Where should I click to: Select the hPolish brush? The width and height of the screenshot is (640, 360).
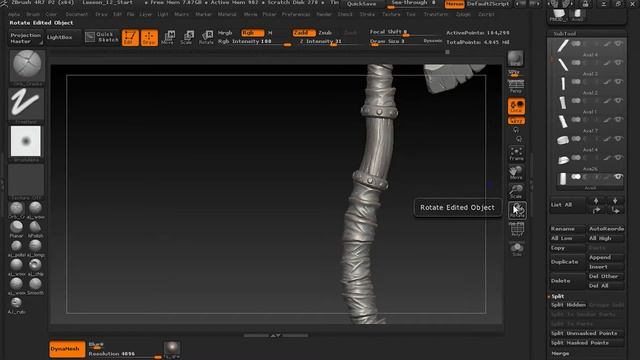[36, 229]
